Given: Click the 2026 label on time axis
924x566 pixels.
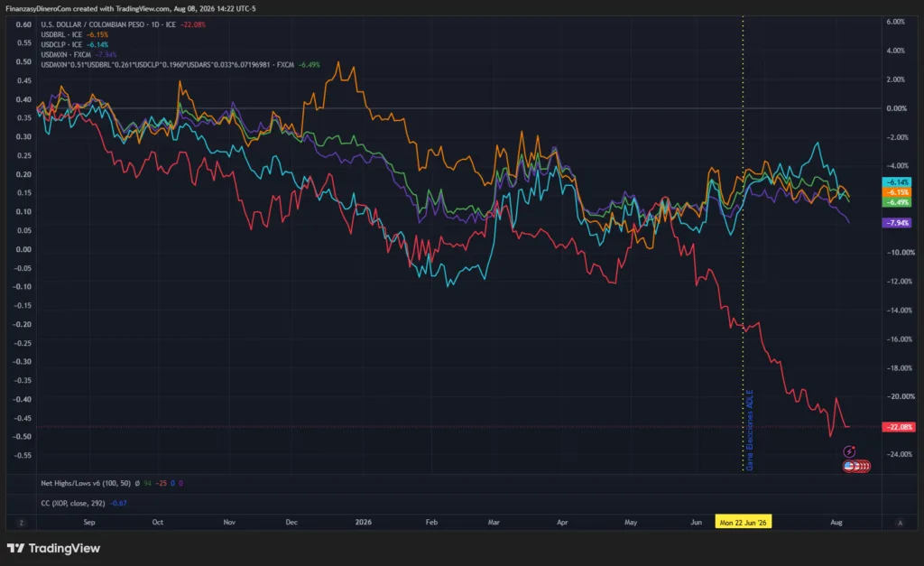Looking at the screenshot, I should 363,523.
